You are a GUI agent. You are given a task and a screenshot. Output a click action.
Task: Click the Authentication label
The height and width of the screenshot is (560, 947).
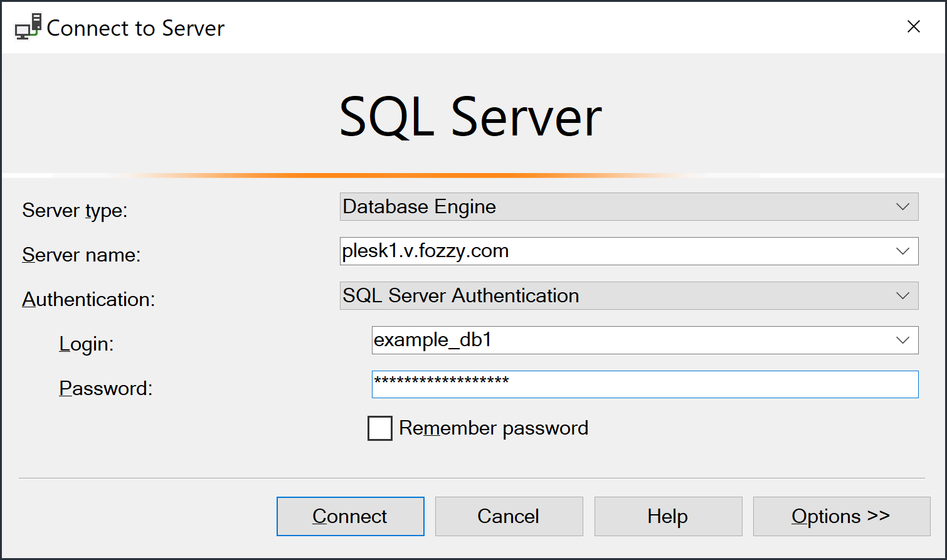(x=88, y=300)
